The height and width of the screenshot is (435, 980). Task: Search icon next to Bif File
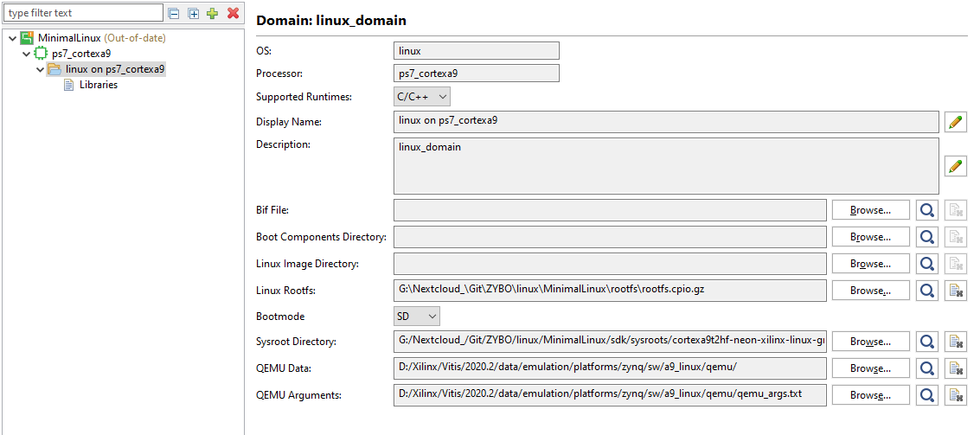[x=927, y=211]
